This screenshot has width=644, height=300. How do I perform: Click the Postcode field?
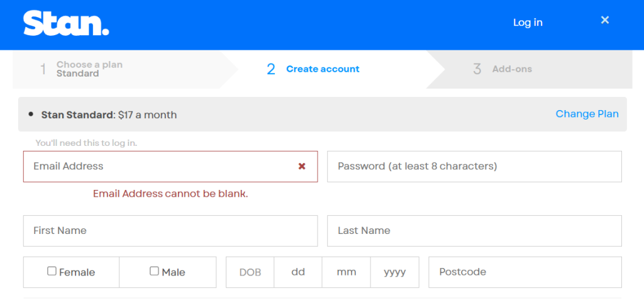click(525, 272)
